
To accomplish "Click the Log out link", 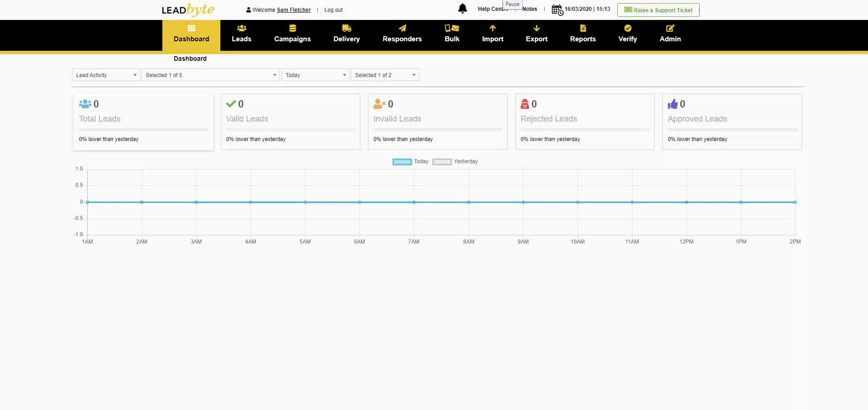I will click(333, 10).
